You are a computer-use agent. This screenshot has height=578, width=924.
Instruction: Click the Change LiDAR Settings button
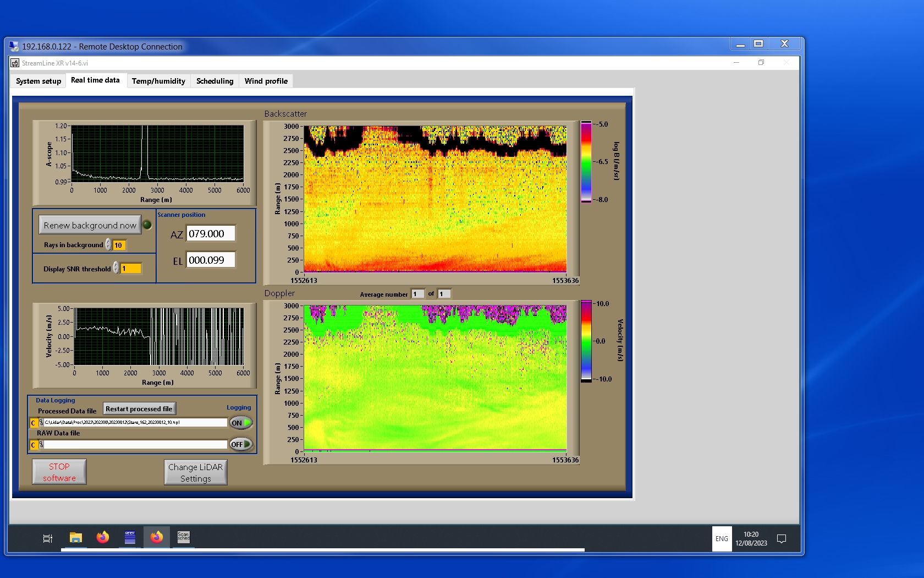coord(195,472)
